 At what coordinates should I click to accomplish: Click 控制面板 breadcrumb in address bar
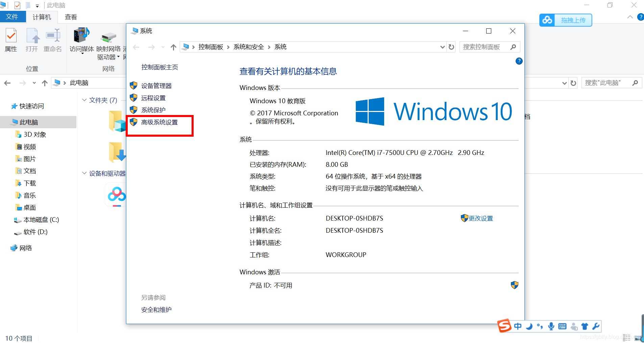pos(210,47)
